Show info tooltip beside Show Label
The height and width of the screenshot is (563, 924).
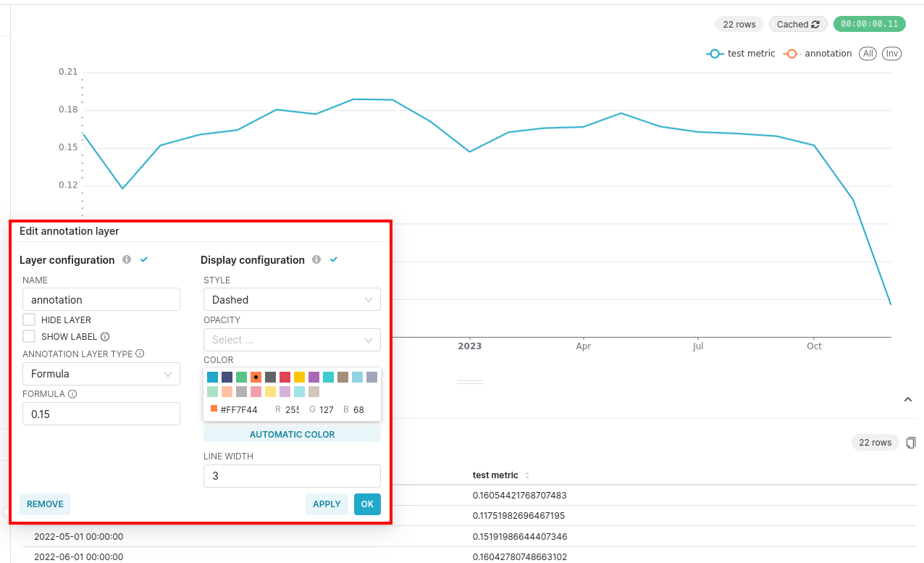[105, 336]
